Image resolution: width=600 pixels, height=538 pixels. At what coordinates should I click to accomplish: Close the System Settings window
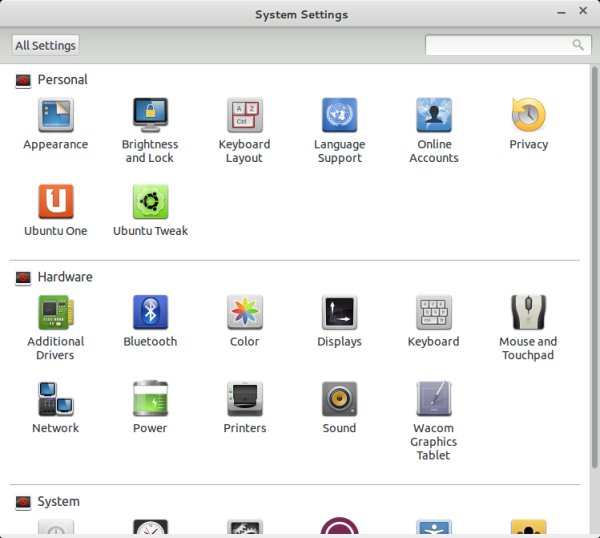click(x=583, y=11)
